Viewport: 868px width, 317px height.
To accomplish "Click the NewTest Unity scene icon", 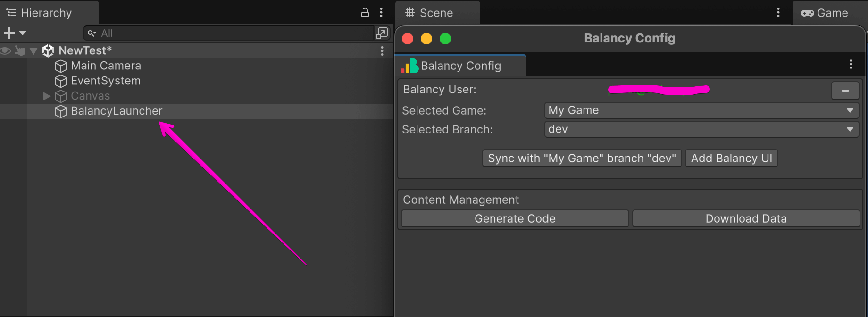I will click(x=48, y=50).
